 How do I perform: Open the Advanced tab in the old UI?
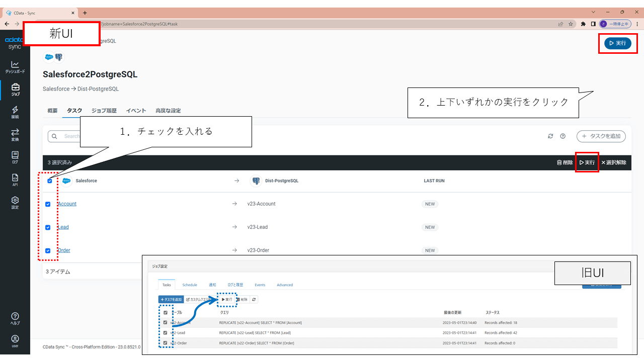point(285,285)
